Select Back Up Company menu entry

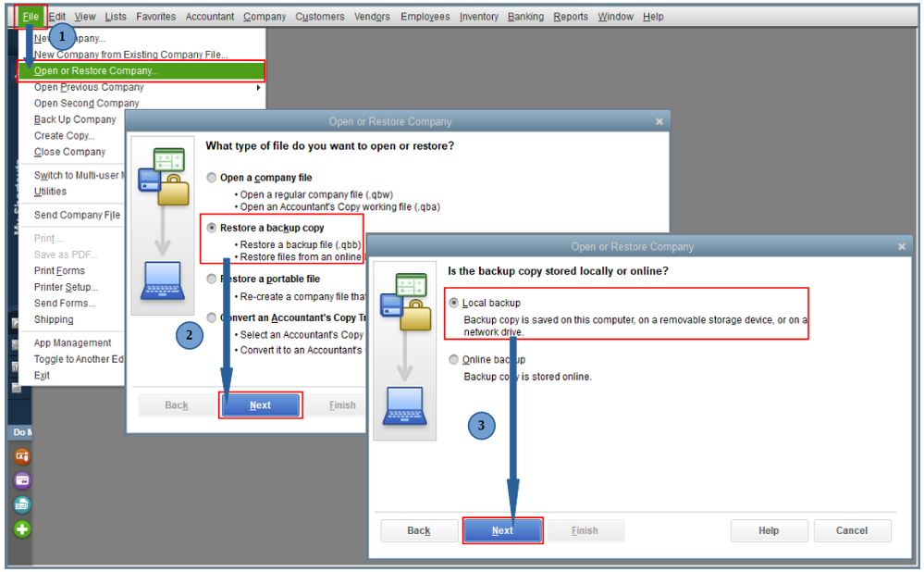click(75, 119)
